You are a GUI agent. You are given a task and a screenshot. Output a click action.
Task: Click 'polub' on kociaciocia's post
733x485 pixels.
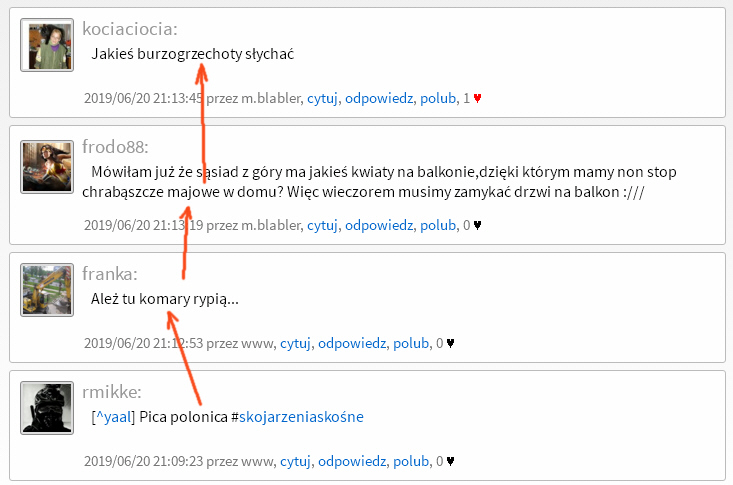click(438, 98)
